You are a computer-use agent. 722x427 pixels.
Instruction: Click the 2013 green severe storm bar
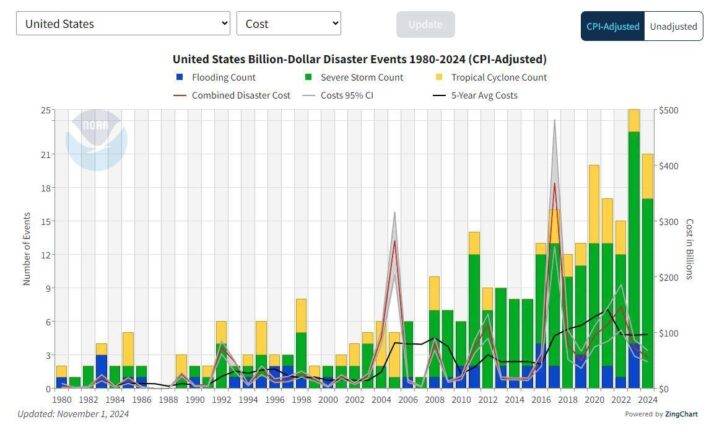tap(501, 327)
